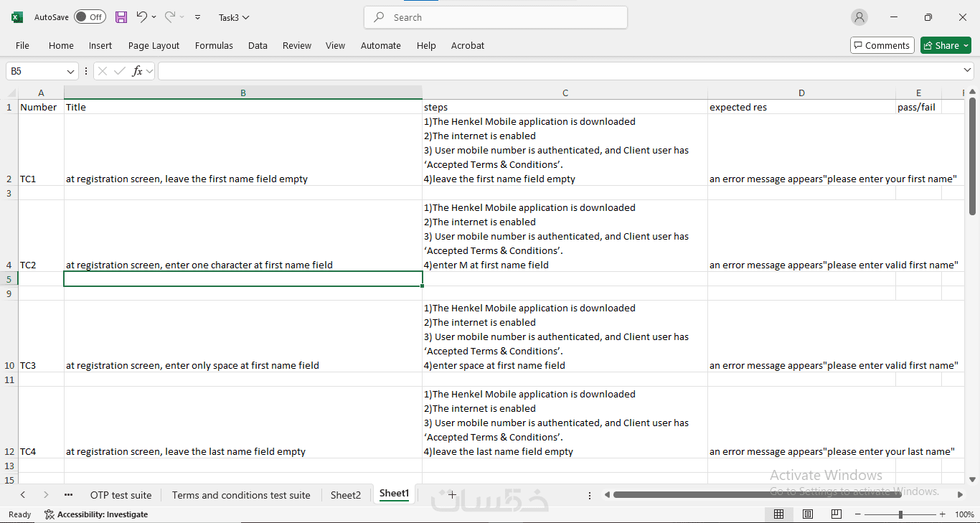Open the user account profile icon
This screenshot has width=980, height=523.
[859, 17]
